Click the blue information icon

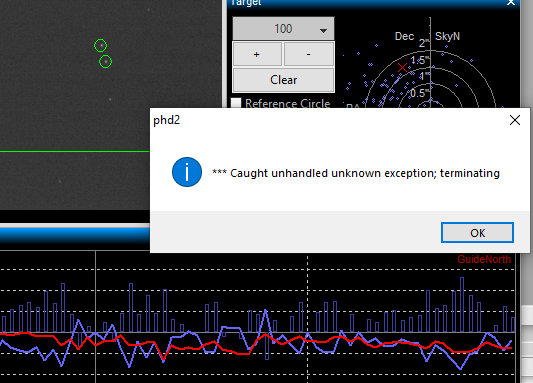187,172
